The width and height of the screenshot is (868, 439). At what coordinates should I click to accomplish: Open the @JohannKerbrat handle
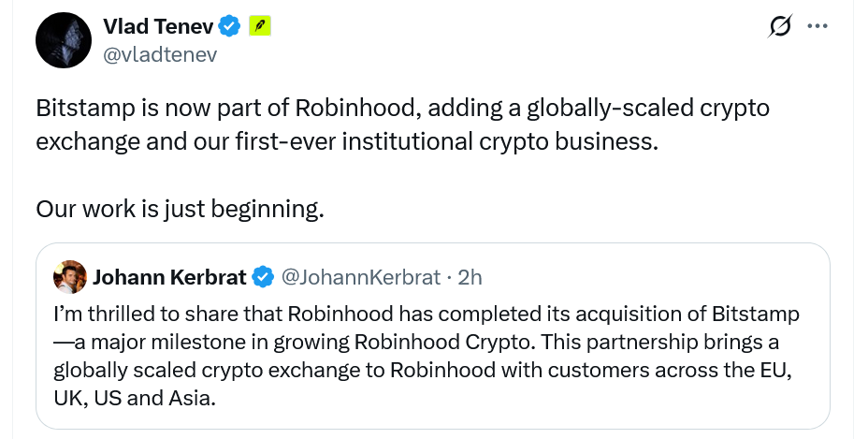(360, 277)
